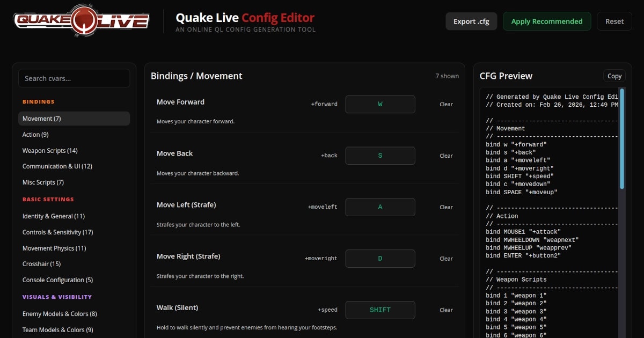The image size is (644, 338).
Task: Open the Crosshair settings category
Action: [41, 263]
